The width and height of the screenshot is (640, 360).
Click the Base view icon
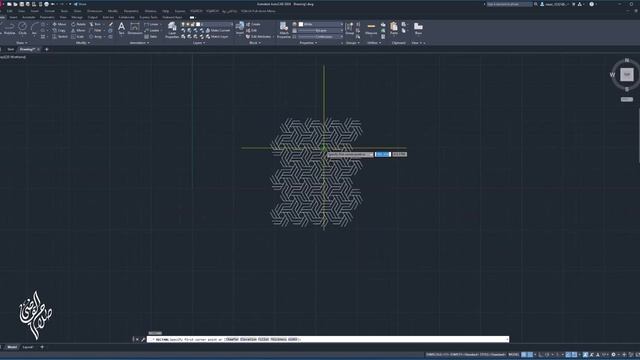click(418, 28)
